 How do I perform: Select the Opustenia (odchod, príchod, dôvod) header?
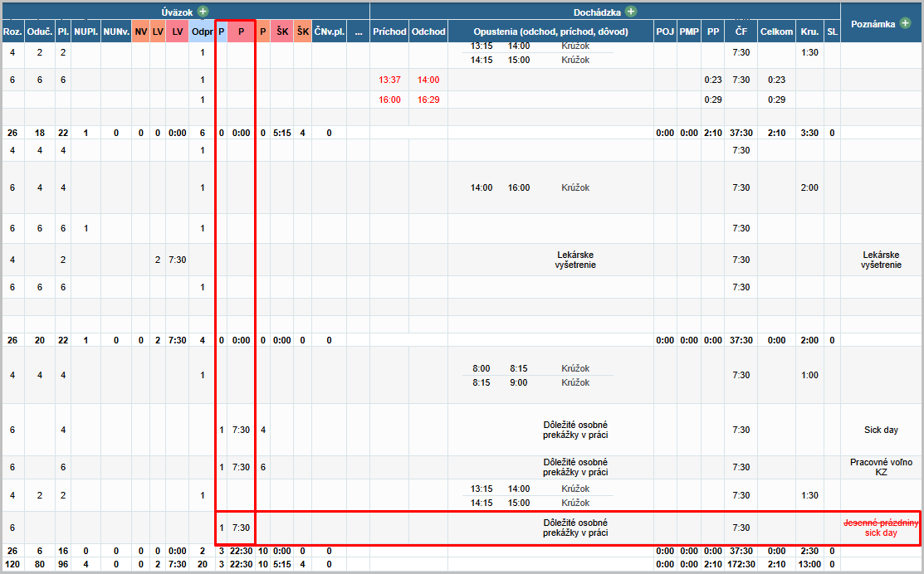click(x=550, y=32)
